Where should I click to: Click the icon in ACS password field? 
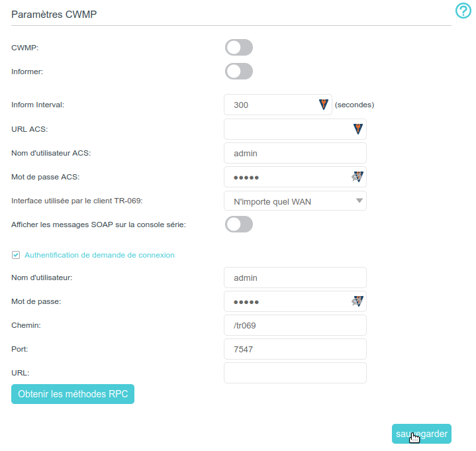pyautogui.click(x=357, y=177)
